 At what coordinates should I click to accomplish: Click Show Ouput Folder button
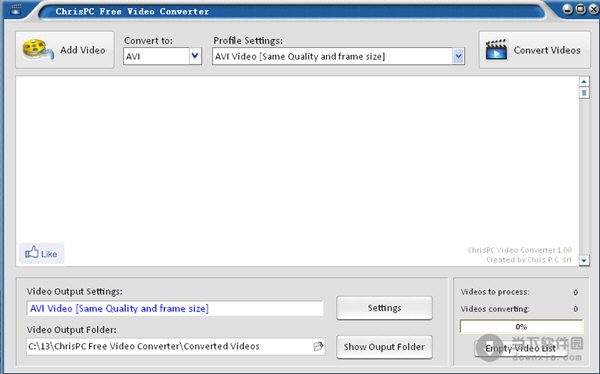(x=385, y=347)
